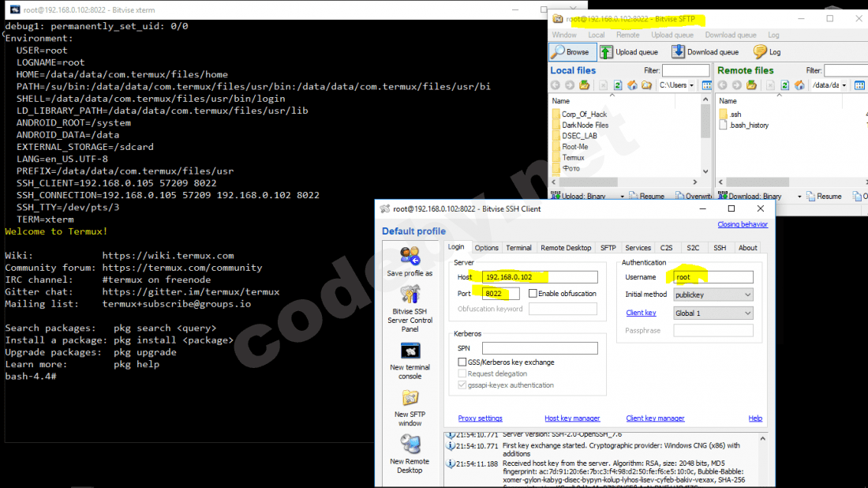Screen dimensions: 868x488
Task: Click the Local files open-folder icon beside home
Action: [x=646, y=85]
